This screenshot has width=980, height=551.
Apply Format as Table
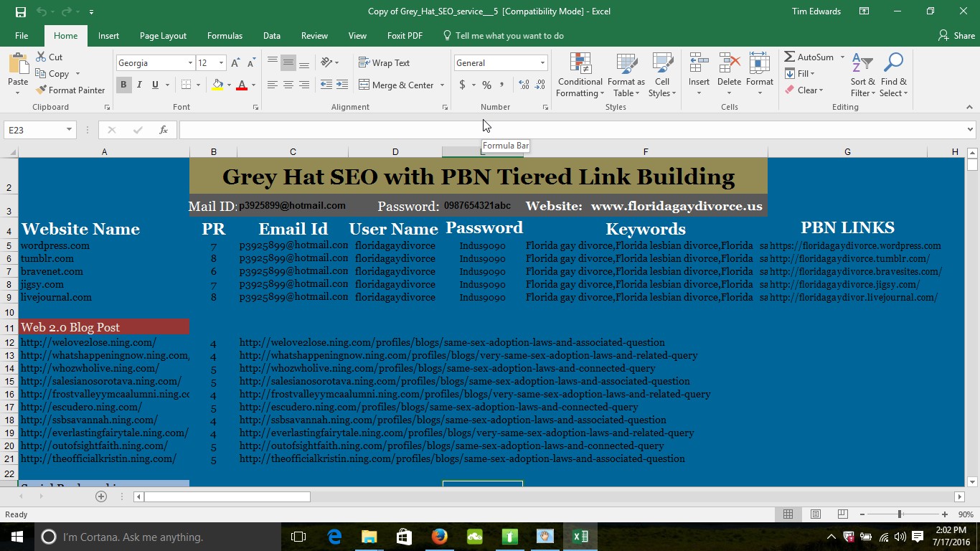pyautogui.click(x=626, y=75)
